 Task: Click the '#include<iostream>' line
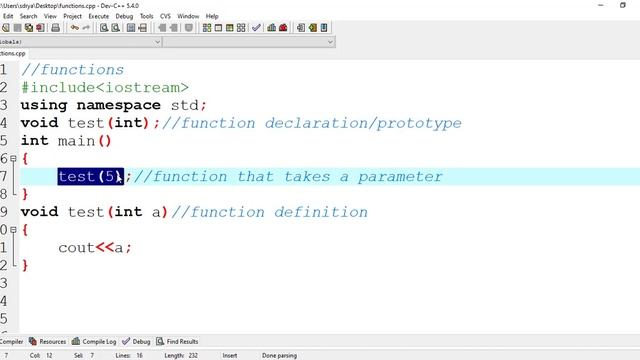click(x=105, y=87)
